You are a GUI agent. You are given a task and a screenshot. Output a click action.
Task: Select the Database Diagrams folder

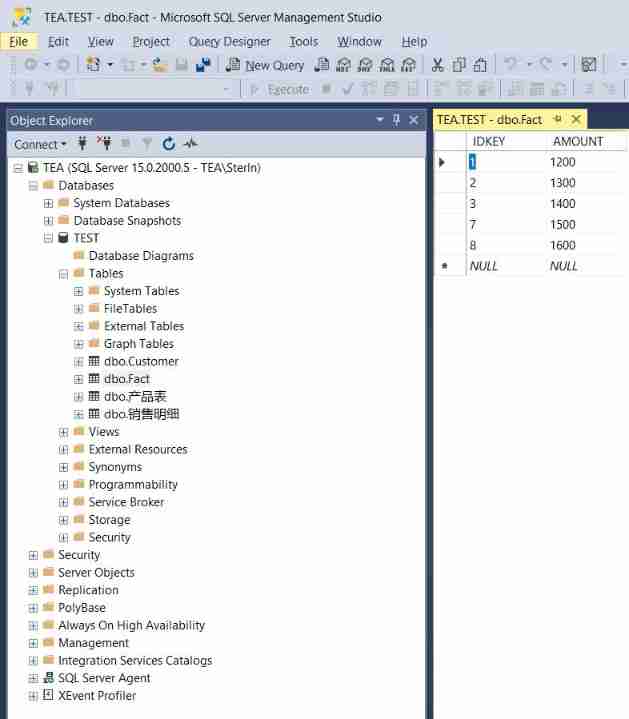coord(141,256)
